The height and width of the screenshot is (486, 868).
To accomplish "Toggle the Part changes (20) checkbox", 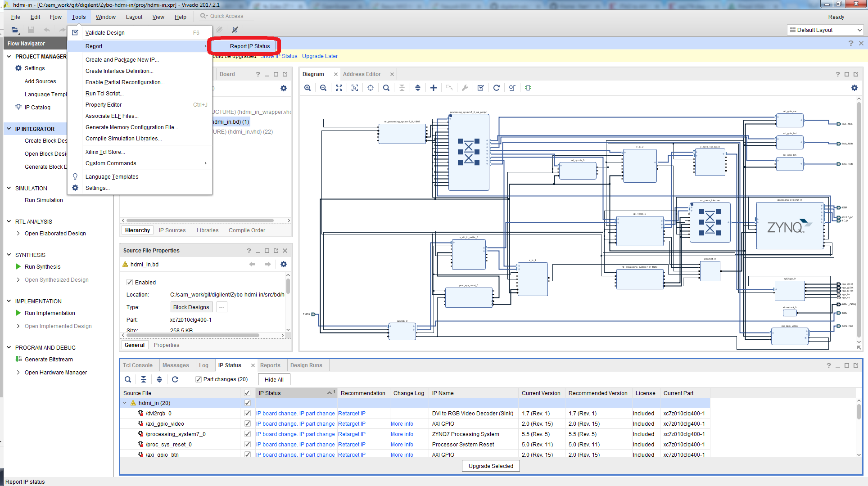I will [x=199, y=379].
